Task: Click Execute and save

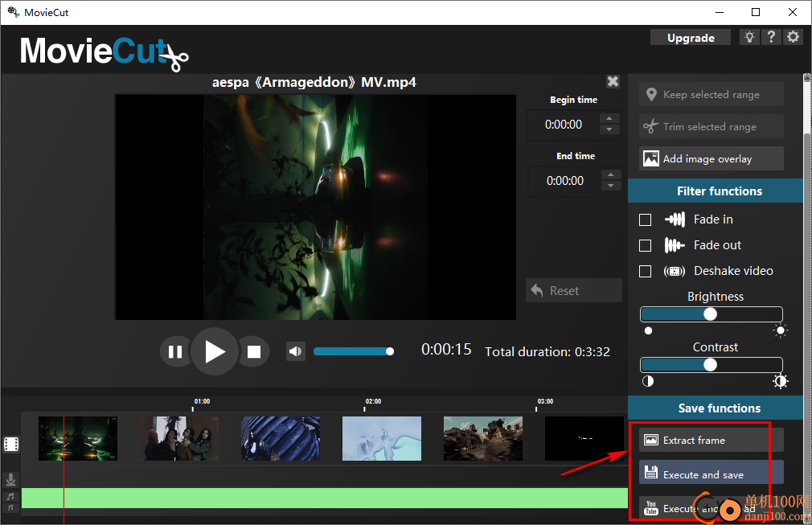Action: [711, 472]
